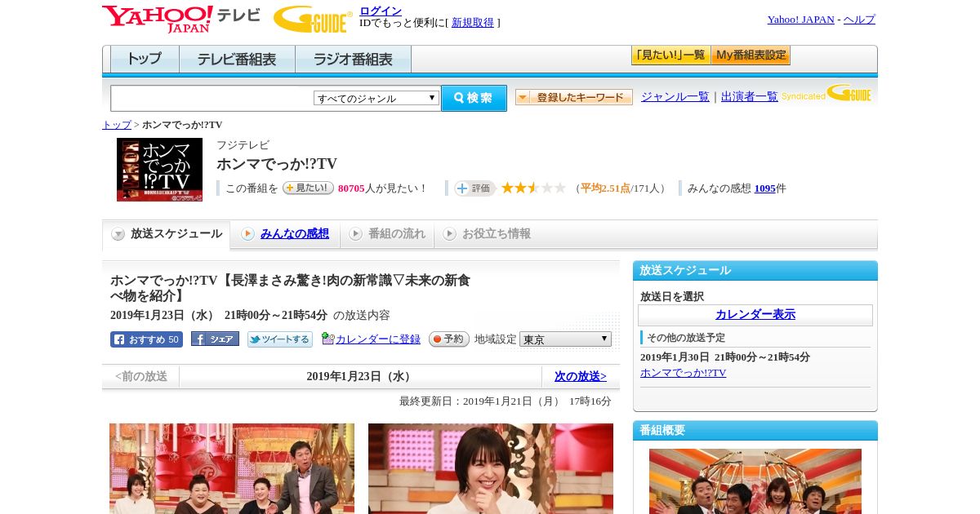Click the Twitter ツイートする button
Image resolution: width=980 pixels, height=514 pixels.
pyautogui.click(x=280, y=339)
